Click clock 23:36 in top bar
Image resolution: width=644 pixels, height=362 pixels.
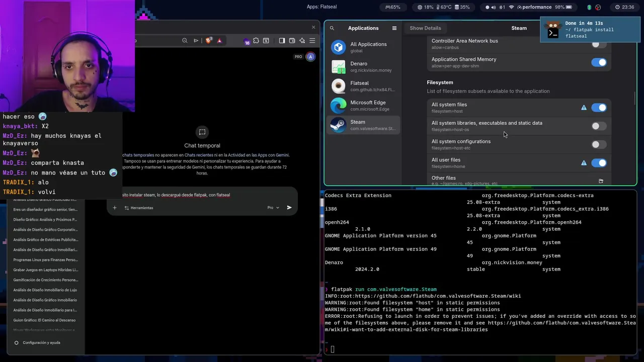coord(624,7)
